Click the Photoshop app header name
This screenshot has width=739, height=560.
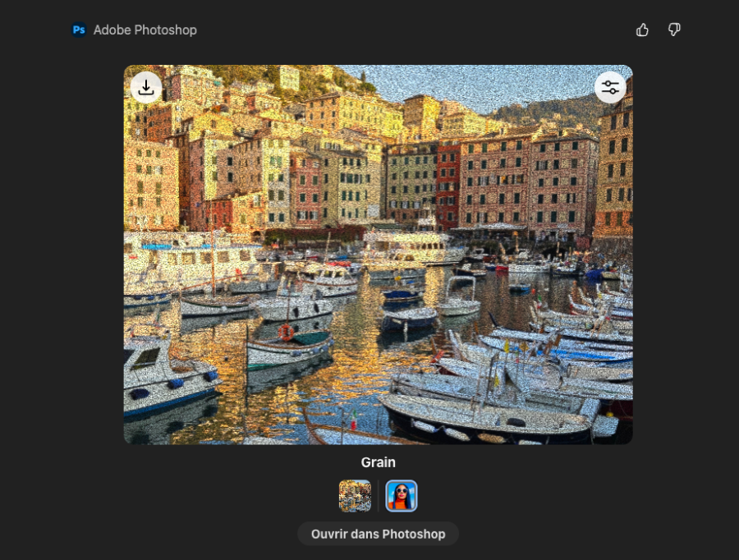[145, 30]
